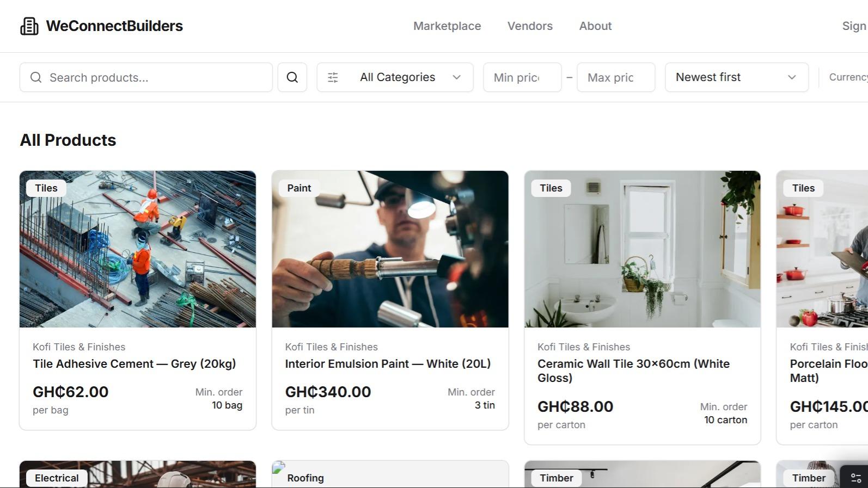Click the filter sliders icon beside All Categories

(333, 78)
